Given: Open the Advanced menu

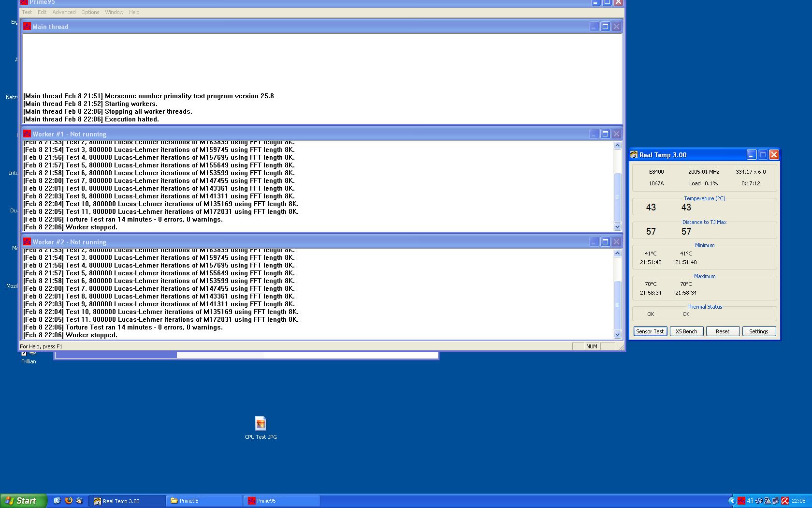Looking at the screenshot, I should 64,12.
